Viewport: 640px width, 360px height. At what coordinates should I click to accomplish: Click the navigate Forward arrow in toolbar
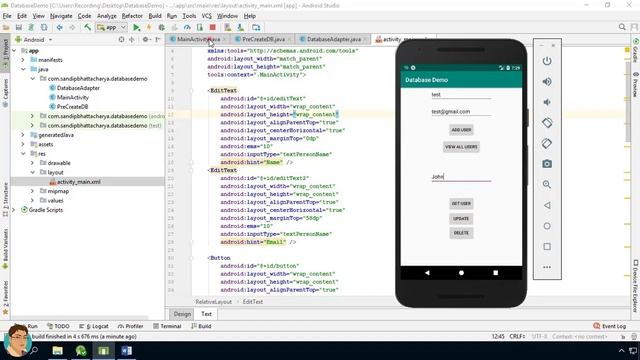tap(72, 27)
